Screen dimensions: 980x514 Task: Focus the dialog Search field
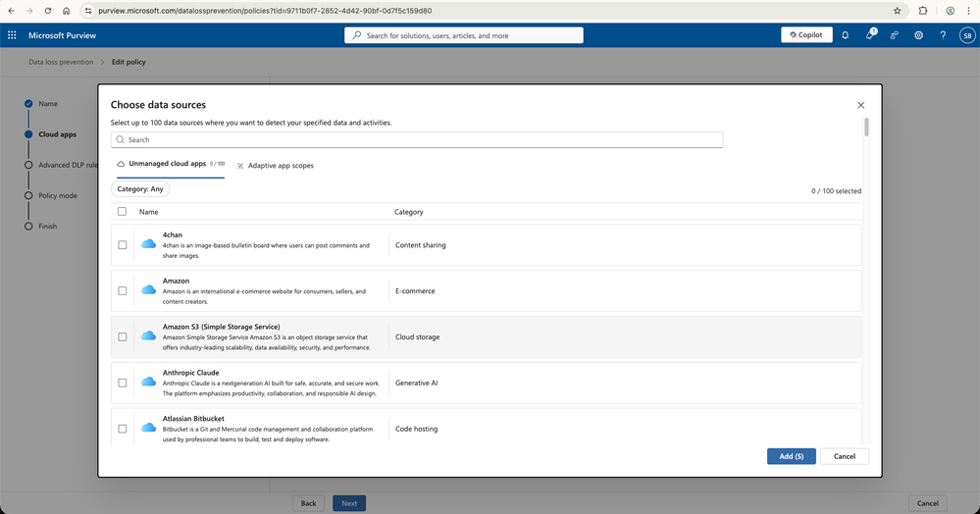coord(417,140)
